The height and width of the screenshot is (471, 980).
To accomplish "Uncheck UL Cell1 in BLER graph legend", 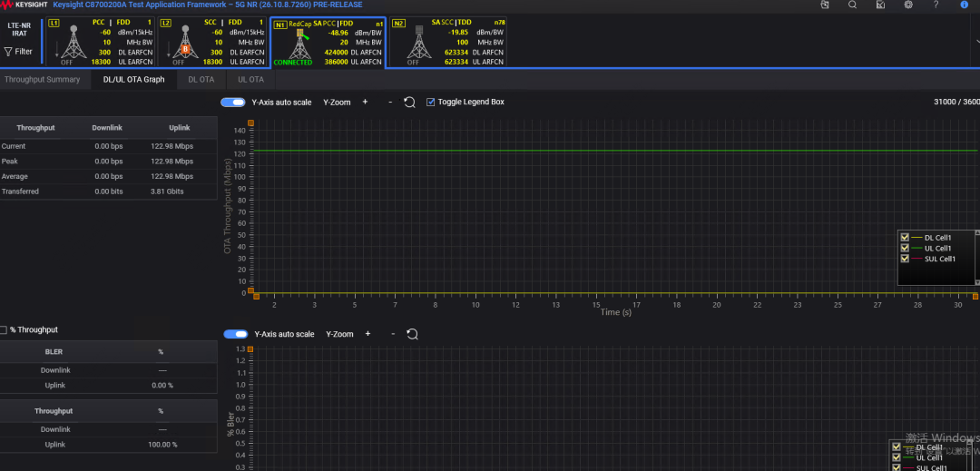I will pyautogui.click(x=897, y=457).
